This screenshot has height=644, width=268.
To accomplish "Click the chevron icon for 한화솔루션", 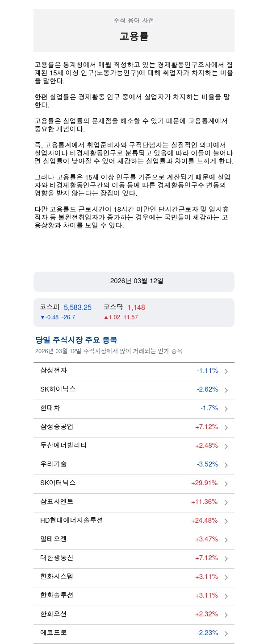I will click(226, 596).
